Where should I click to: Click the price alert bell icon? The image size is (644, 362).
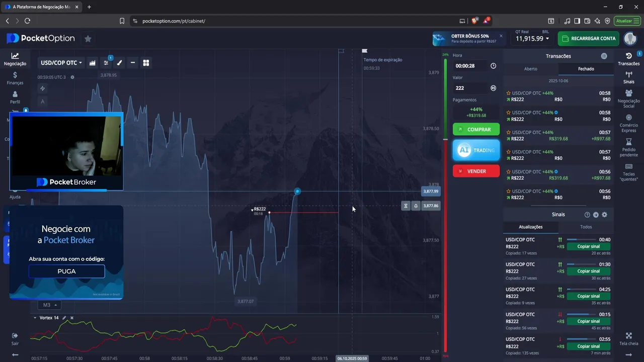click(416, 206)
